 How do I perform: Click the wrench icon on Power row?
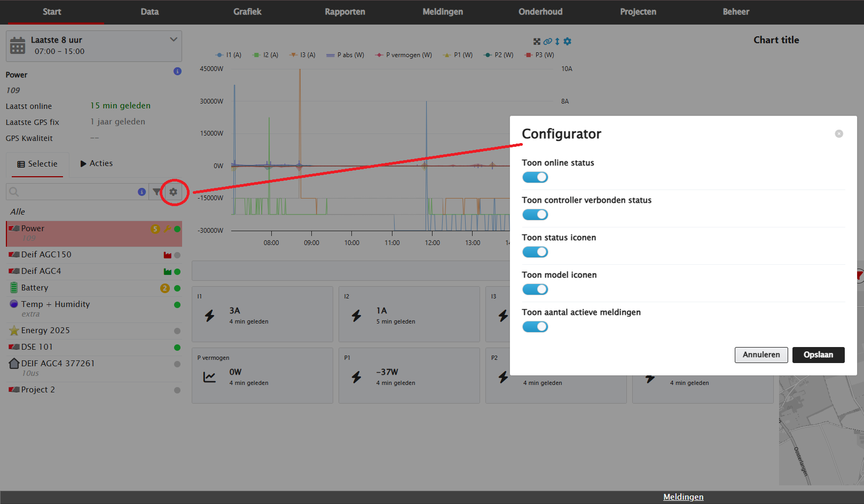click(167, 229)
